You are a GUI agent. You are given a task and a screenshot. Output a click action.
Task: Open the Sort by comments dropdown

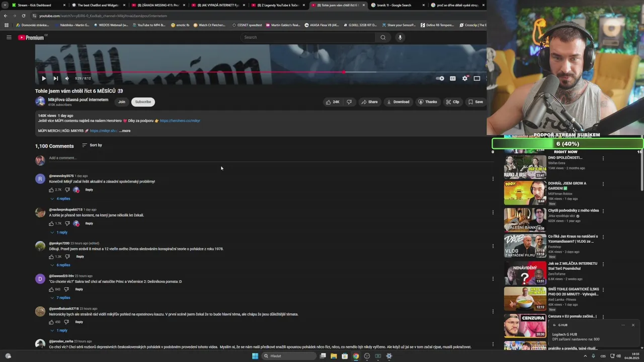tap(92, 145)
